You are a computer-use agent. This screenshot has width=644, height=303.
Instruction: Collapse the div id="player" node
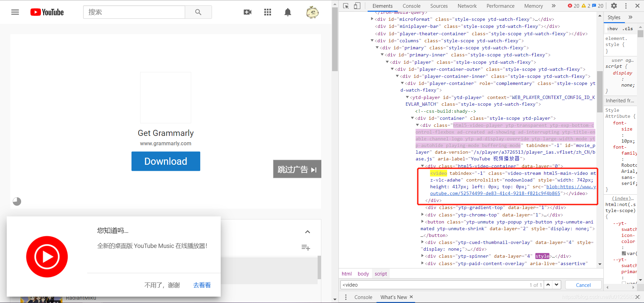387,62
